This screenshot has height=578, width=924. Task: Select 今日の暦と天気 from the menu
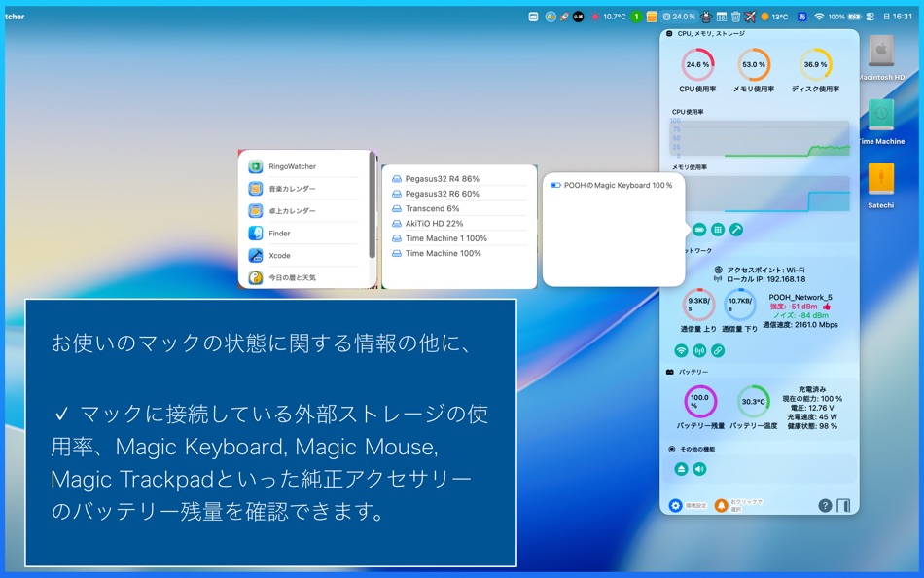point(292,277)
